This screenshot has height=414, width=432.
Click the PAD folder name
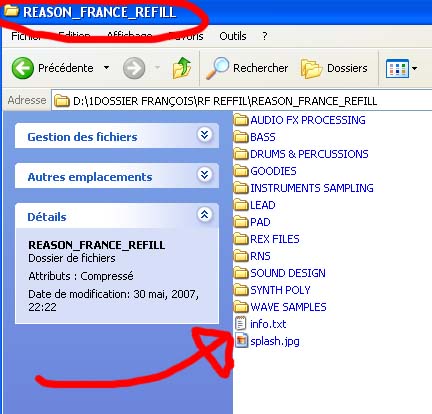pyautogui.click(x=260, y=222)
